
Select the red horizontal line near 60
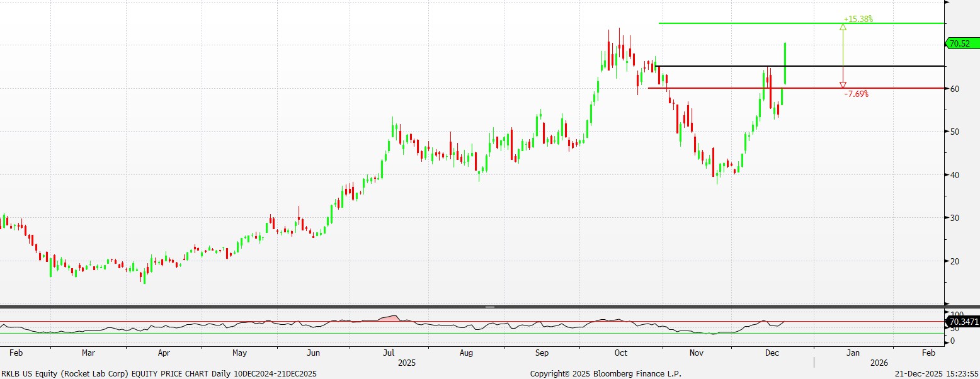pos(796,88)
